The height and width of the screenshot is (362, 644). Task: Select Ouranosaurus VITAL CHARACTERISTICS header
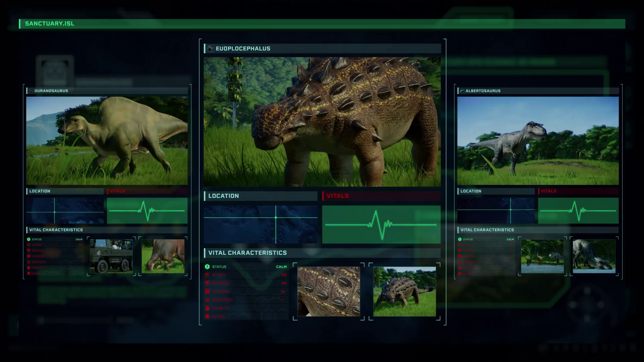click(107, 230)
